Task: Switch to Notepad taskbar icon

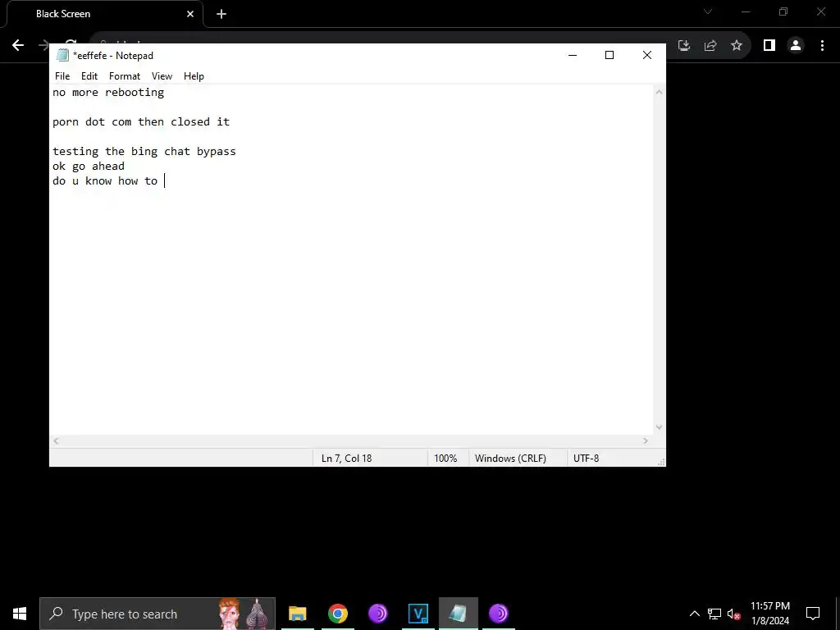Action: (458, 614)
